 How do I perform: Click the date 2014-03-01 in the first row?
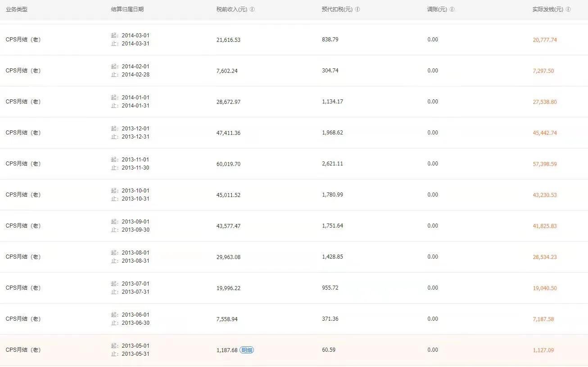135,35
